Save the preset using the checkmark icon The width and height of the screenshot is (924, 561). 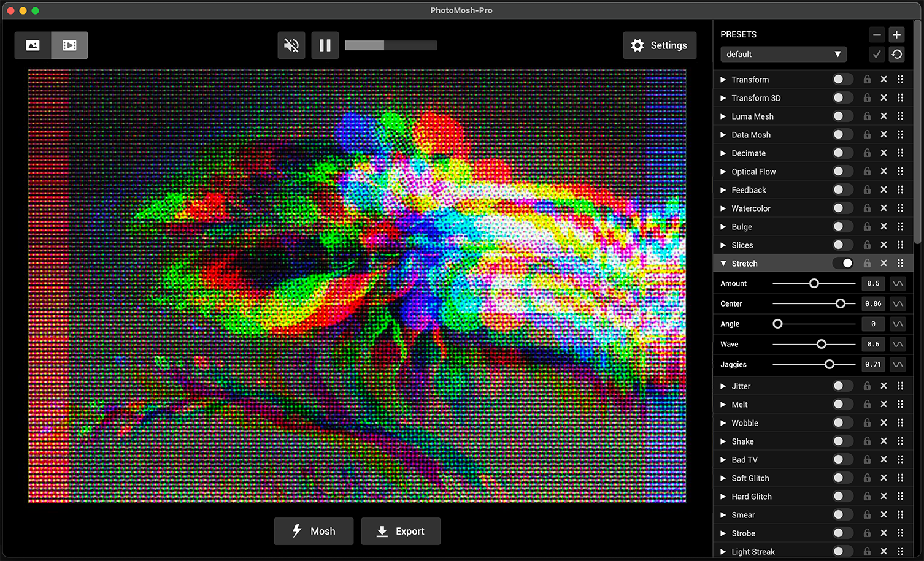click(877, 54)
